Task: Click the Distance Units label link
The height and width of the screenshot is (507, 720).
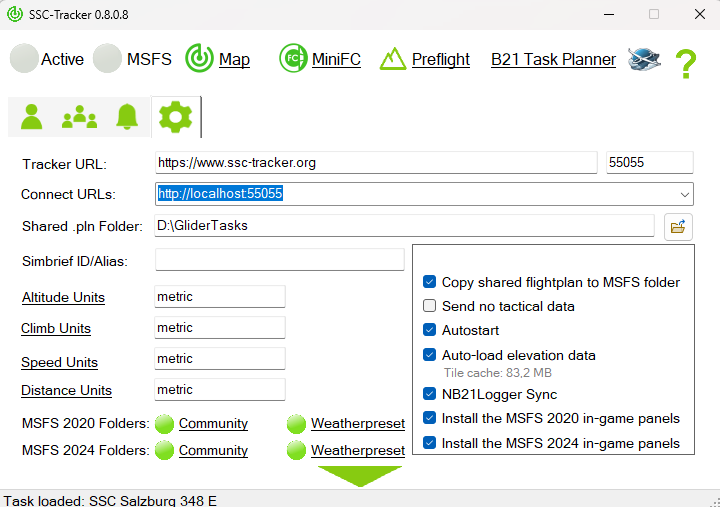Action: tap(67, 390)
